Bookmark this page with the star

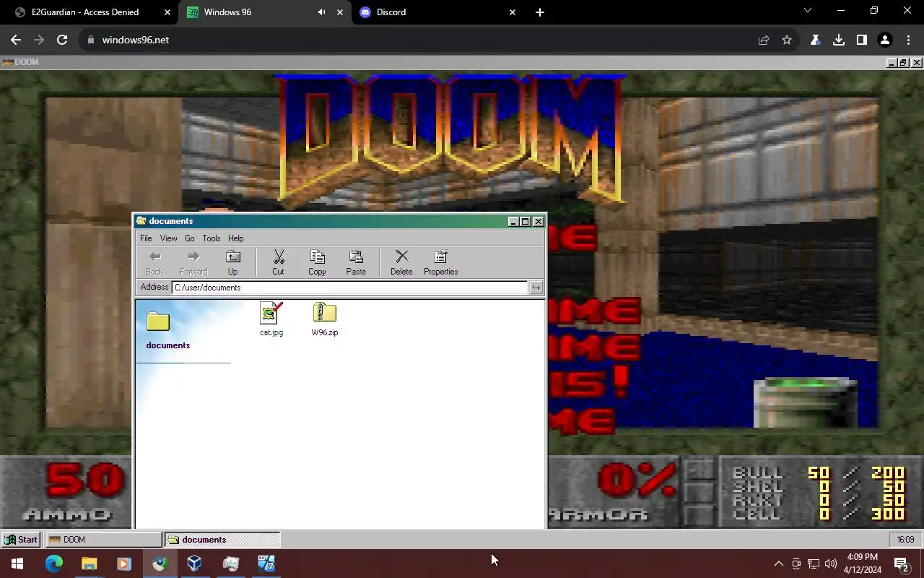[787, 40]
